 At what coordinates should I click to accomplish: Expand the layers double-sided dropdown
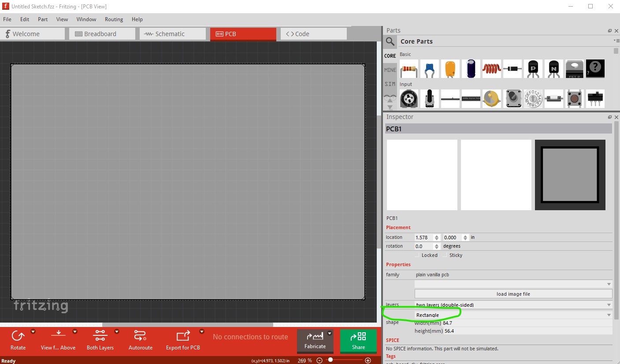513,305
